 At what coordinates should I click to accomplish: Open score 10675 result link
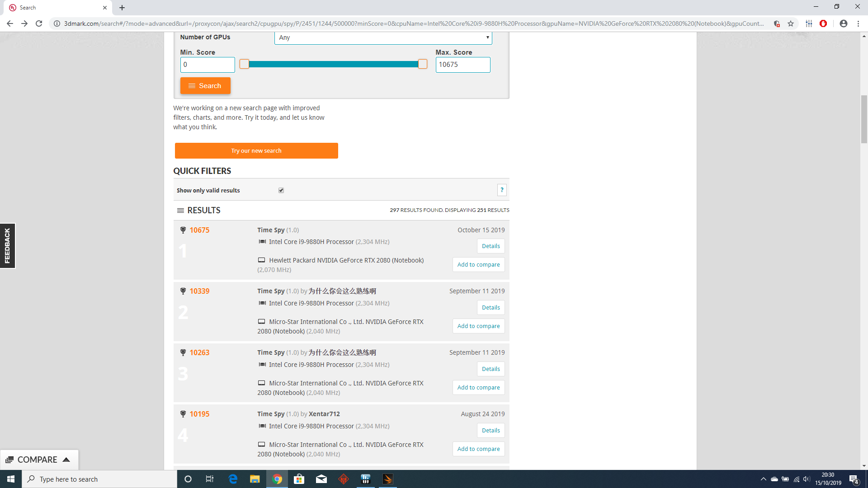coord(199,230)
